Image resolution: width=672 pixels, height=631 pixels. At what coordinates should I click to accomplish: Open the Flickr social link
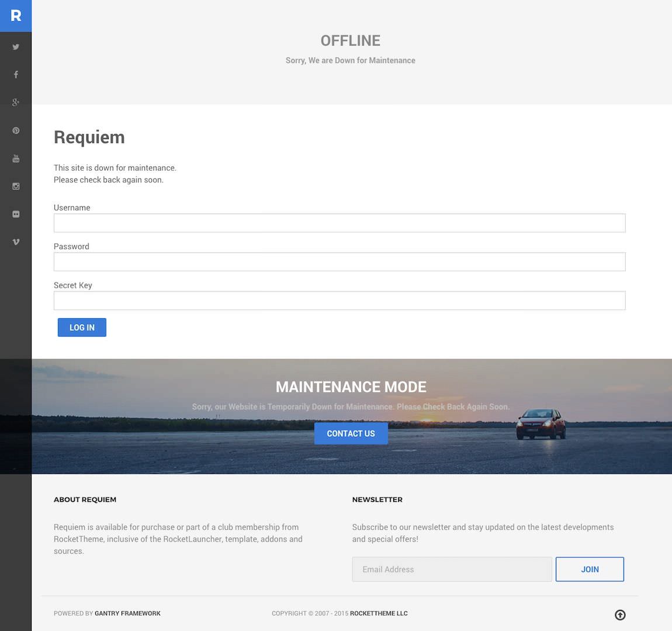click(16, 214)
